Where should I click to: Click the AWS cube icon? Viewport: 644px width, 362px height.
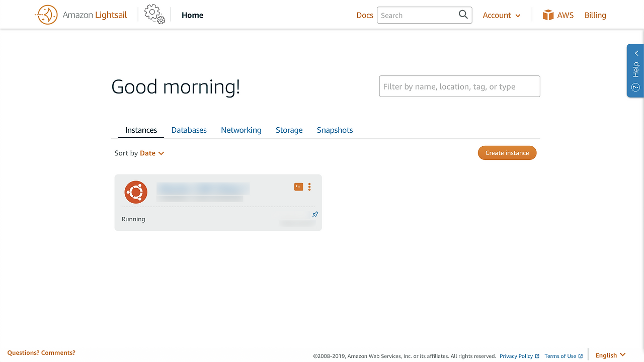point(548,15)
